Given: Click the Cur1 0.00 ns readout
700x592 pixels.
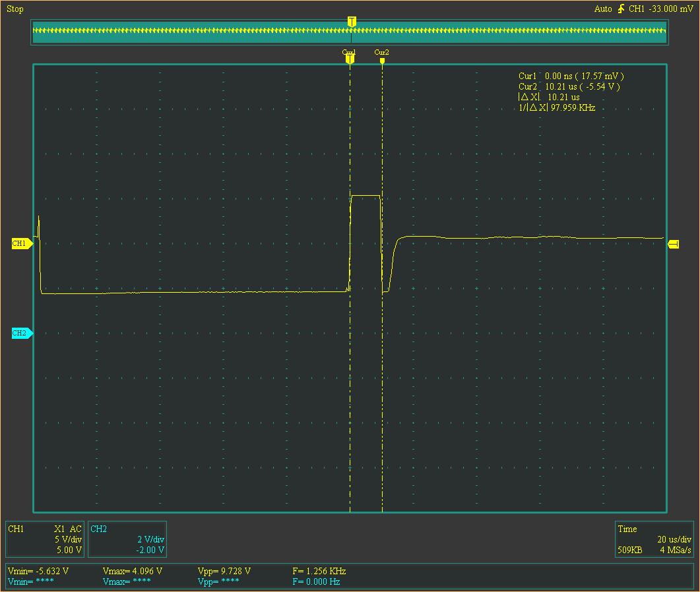Looking at the screenshot, I should click(x=571, y=76).
